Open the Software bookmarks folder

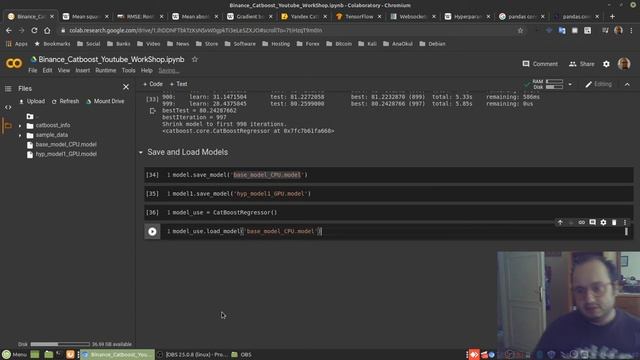[x=240, y=44]
